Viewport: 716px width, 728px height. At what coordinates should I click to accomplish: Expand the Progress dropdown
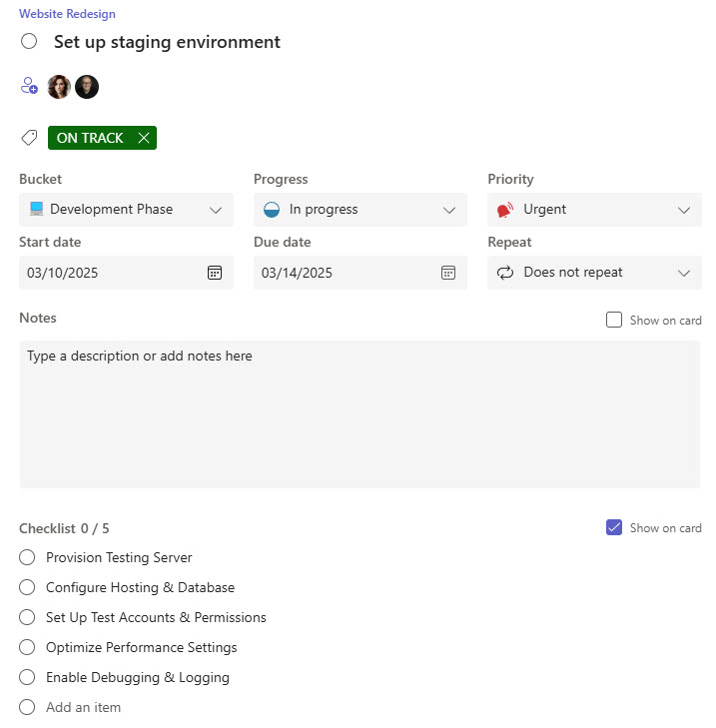pyautogui.click(x=449, y=210)
